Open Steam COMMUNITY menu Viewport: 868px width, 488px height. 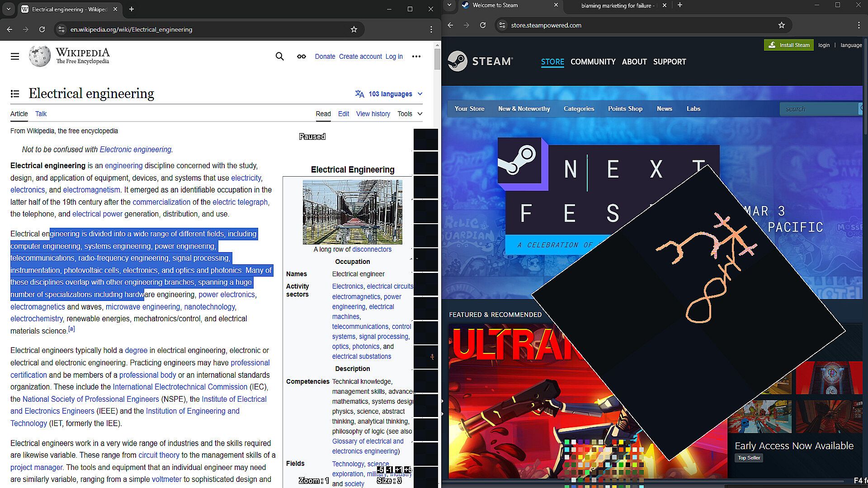tap(593, 62)
